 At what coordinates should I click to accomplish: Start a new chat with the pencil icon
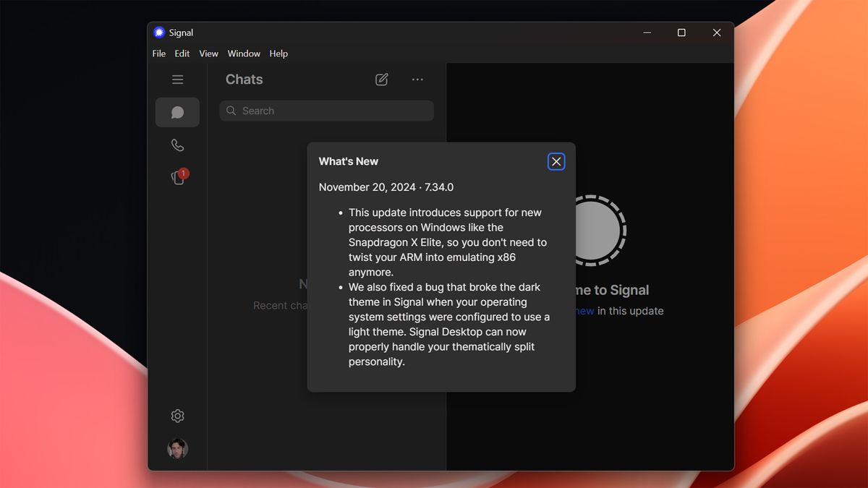pyautogui.click(x=382, y=80)
